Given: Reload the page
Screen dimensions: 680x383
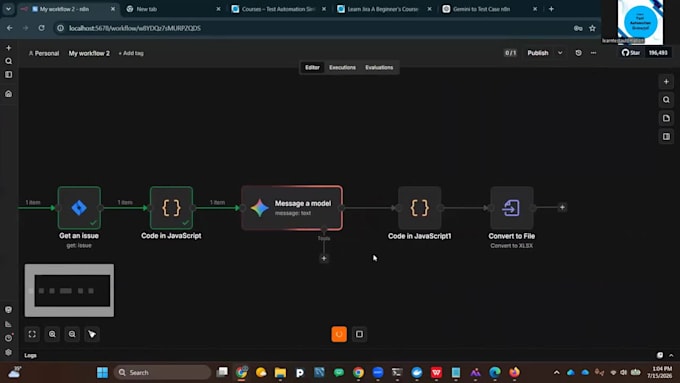Looking at the screenshot, I should [x=41, y=28].
